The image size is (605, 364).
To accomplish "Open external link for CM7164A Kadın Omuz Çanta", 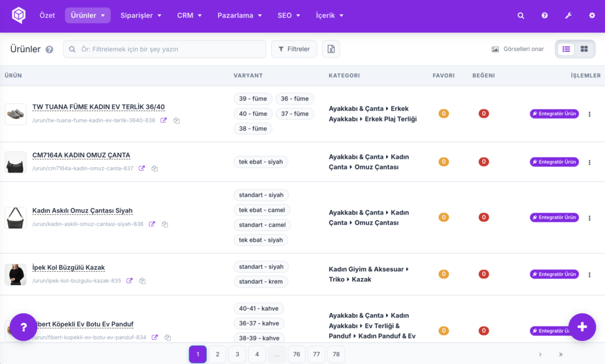I will [142, 168].
